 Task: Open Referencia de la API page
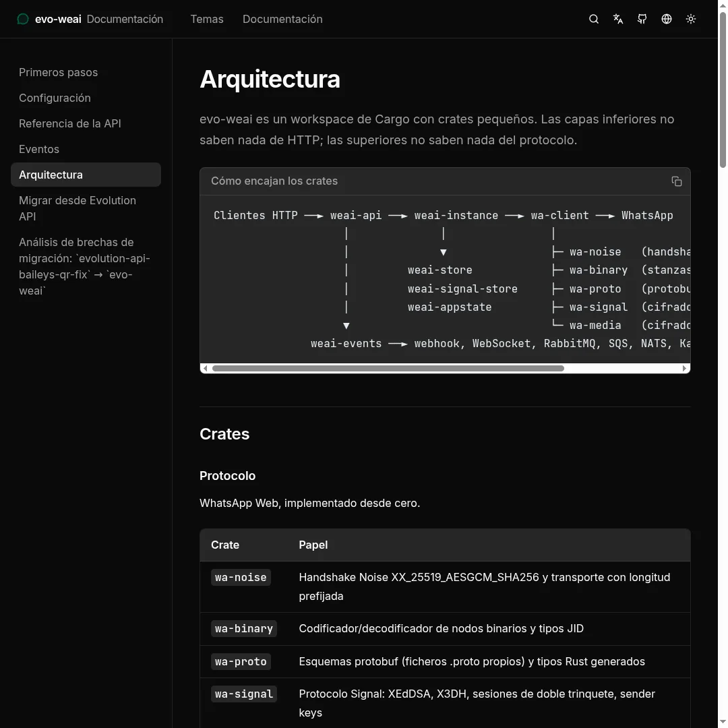[x=86, y=123]
